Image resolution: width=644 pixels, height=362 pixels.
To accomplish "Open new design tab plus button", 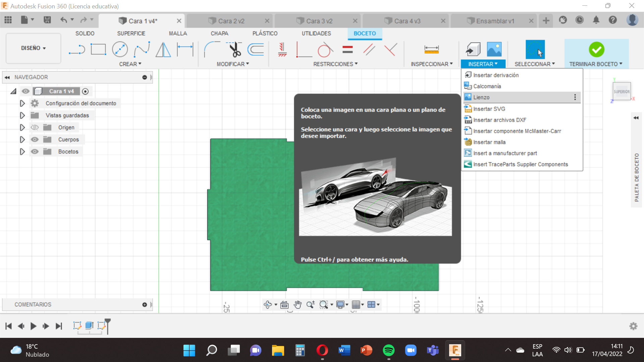I will click(546, 21).
